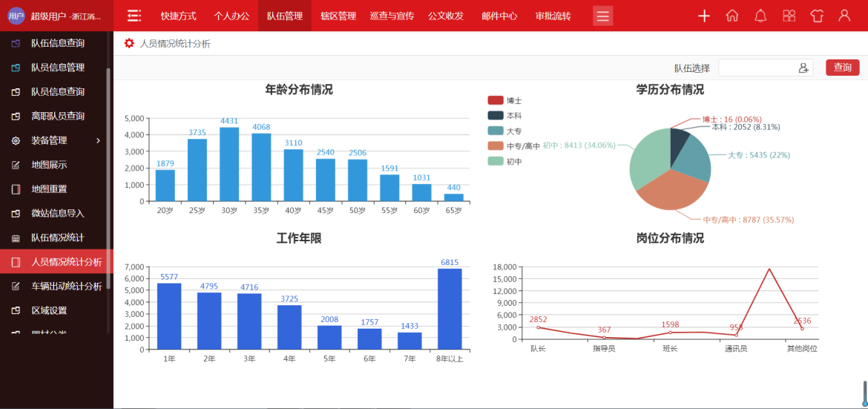Screen dimensions: 868x409
Task: Open 公文收发 top menu
Action: 446,16
